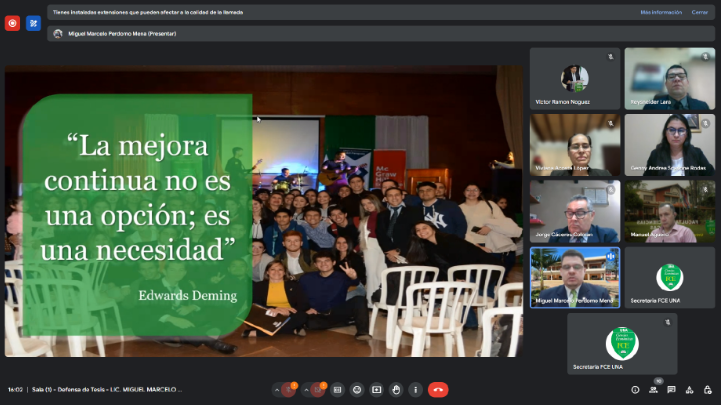Viewport: 722px width, 405px height.
Task: Click the 16:02 clock text
Action: pos(15,390)
